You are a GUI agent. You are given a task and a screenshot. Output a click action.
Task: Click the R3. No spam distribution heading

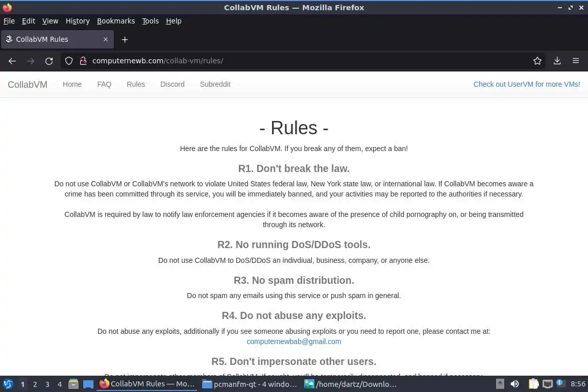point(293,281)
